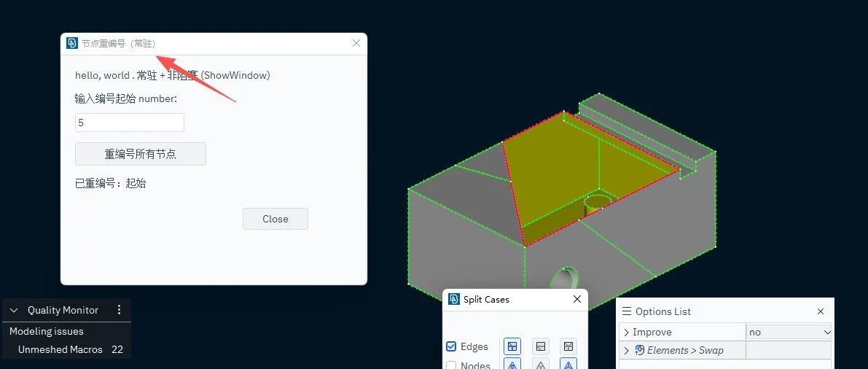Select the Unmeshed Macros row
Viewport: 868px width, 369px height.
coord(66,349)
